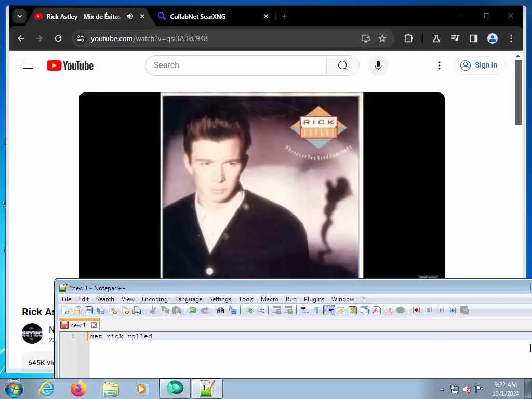
Task: Open YouTube settings three-dot menu
Action: click(440, 65)
